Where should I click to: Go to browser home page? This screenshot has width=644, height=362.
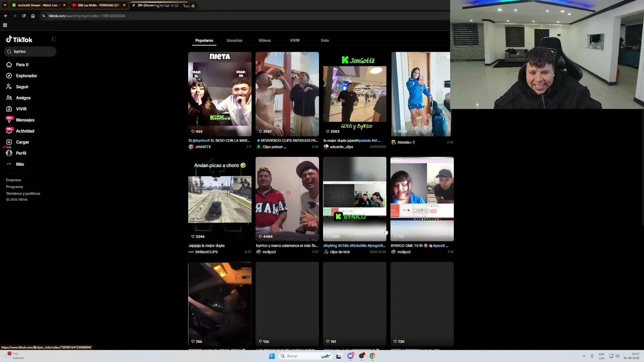pyautogui.click(x=33, y=16)
